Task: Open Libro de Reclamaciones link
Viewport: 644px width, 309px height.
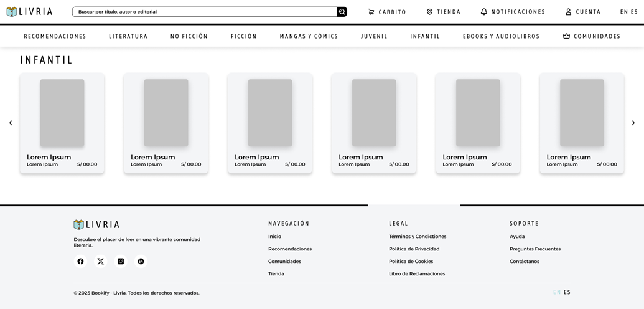Action: pyautogui.click(x=417, y=273)
